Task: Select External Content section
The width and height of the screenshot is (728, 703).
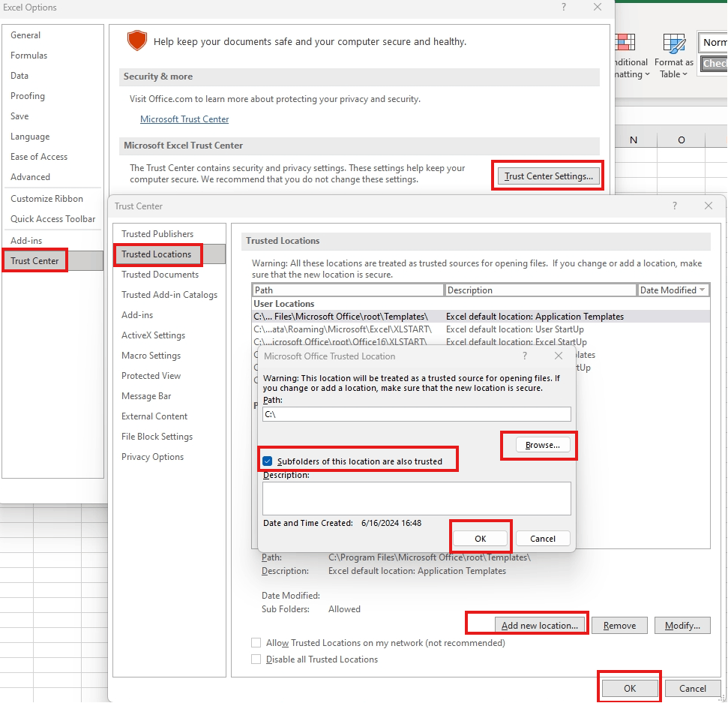Action: [x=154, y=417]
